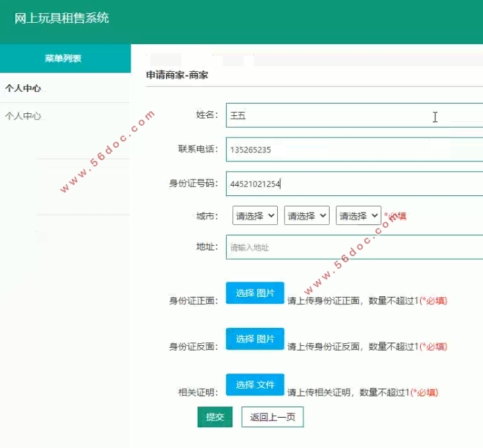Focus the 联系电话 phone number field
Screen dimensions: 483x448
354,150
